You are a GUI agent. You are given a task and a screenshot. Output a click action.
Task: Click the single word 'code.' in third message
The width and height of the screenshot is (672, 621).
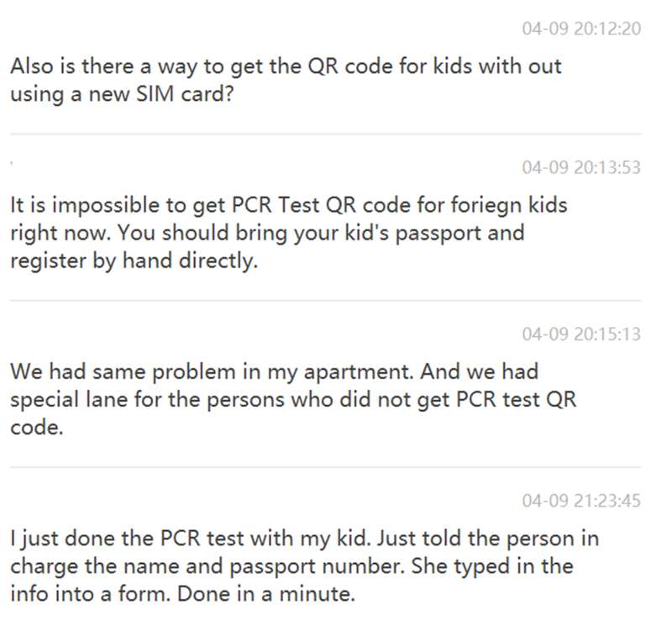pos(37,428)
